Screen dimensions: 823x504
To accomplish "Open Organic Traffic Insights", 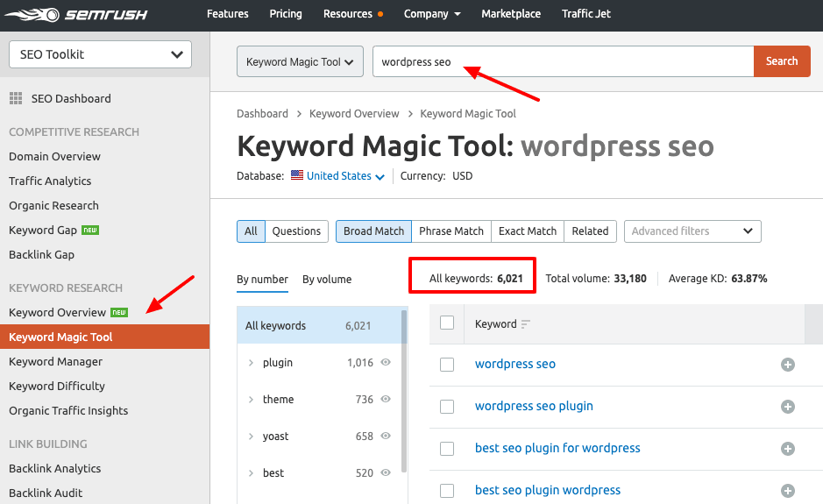I will (68, 410).
